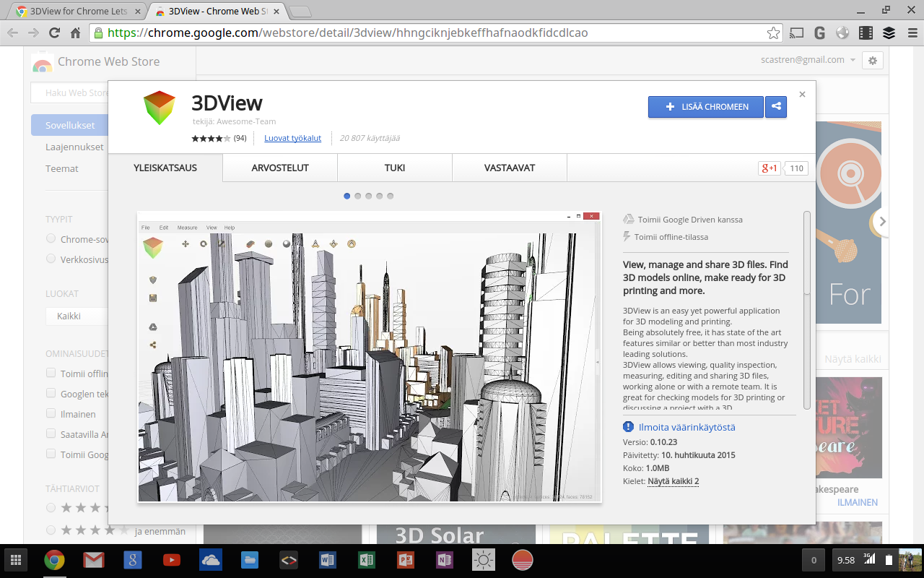Open the red striped circle app in shelf
Viewport: 924px width, 578px height.
coord(523,560)
